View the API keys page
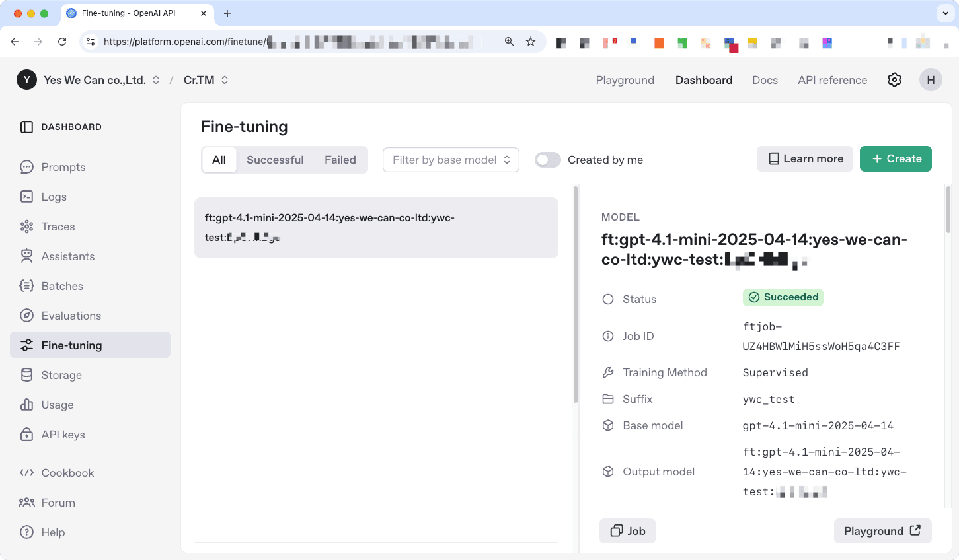This screenshot has height=560, width=959. coord(62,435)
